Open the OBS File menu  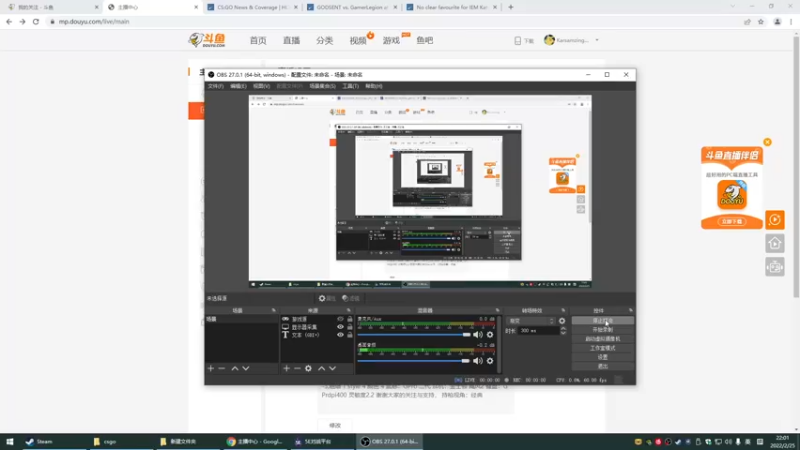(x=215, y=86)
